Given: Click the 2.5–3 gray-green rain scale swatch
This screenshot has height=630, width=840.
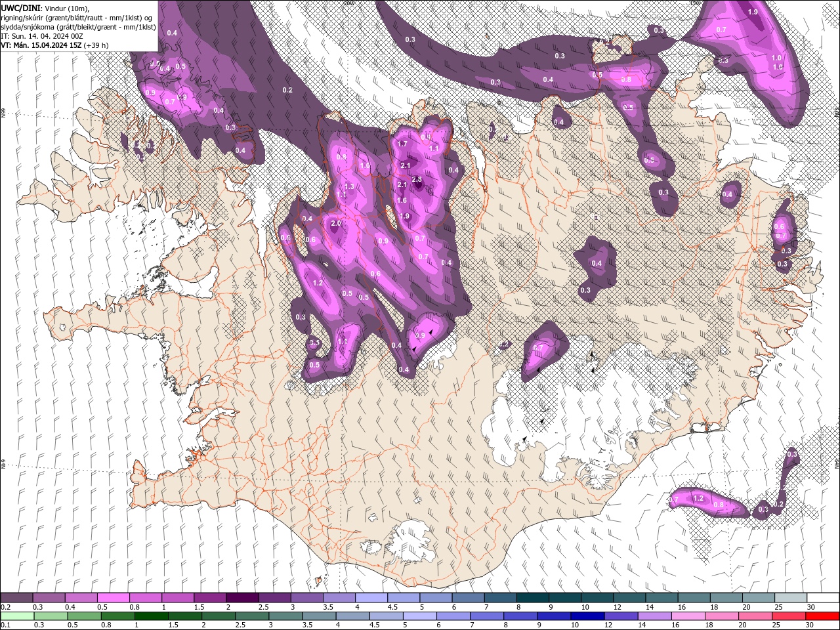Looking at the screenshot, I should (x=251, y=616).
